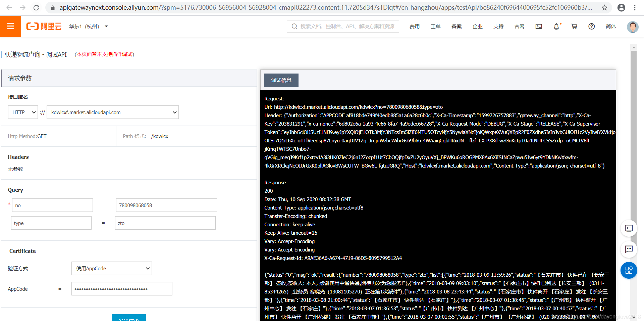The height and width of the screenshot is (323, 644).
Task: Open the 费用 menu
Action: pos(415,26)
